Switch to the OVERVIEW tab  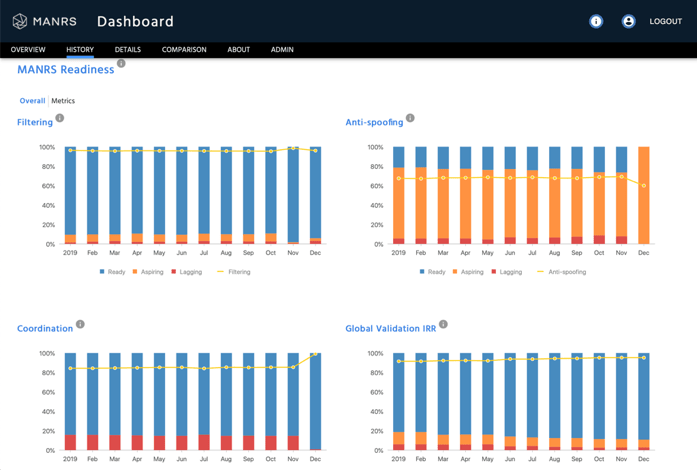click(x=28, y=49)
